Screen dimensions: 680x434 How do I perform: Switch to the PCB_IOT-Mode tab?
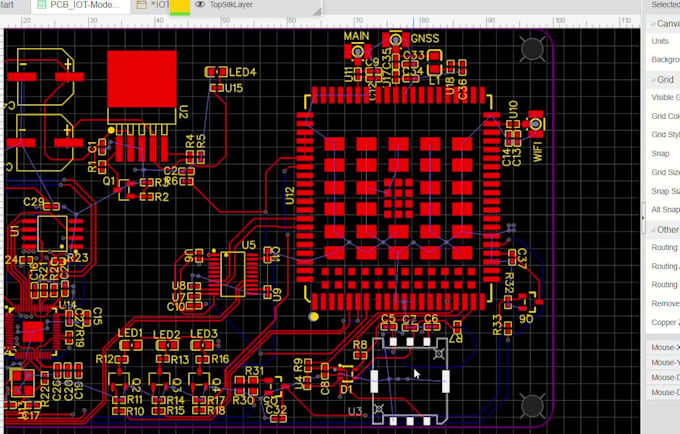tap(90, 5)
